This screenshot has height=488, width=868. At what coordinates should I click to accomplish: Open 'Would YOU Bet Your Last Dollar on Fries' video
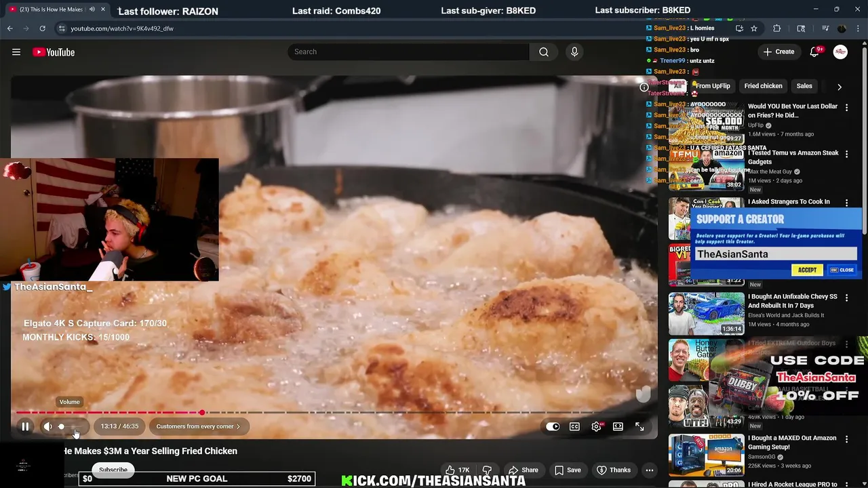click(793, 110)
